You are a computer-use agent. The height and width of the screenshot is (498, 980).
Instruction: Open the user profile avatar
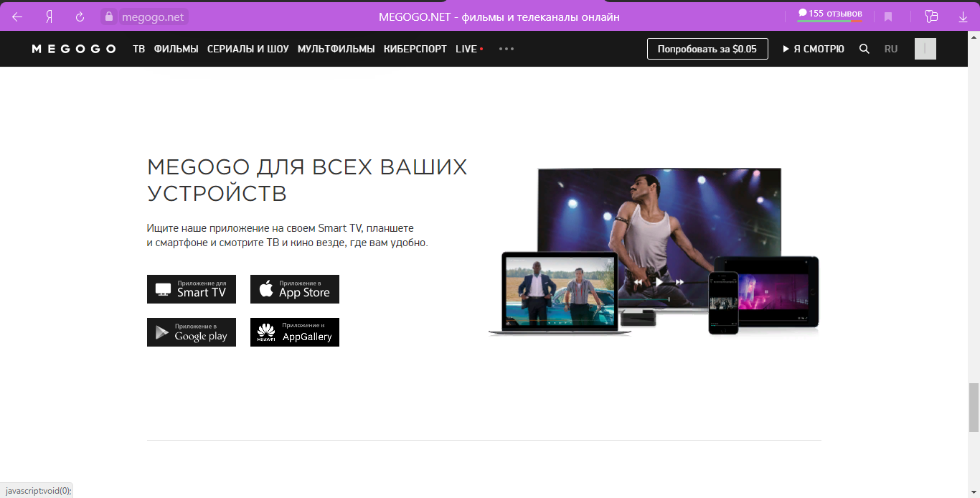pos(925,49)
